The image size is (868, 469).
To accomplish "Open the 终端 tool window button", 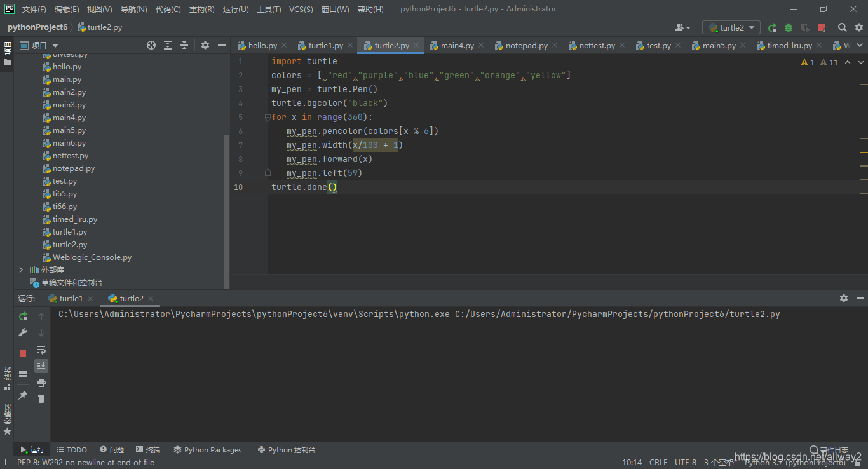I will [147, 449].
